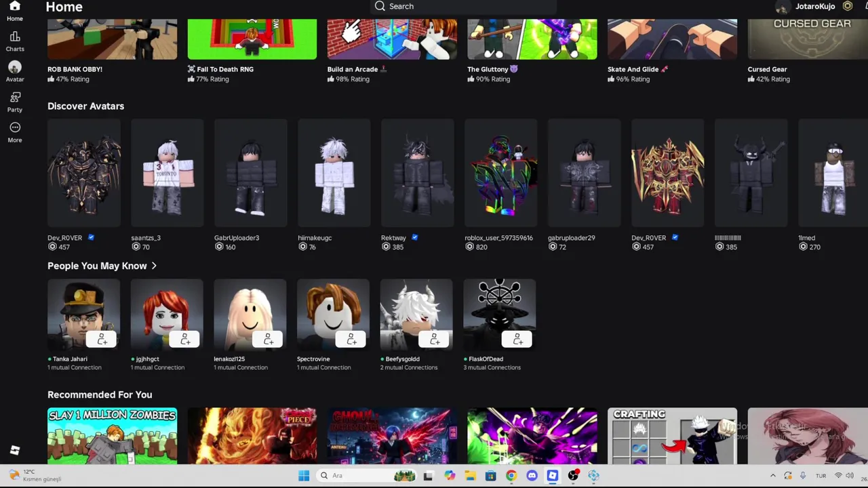The image size is (868, 488).
Task: Click the microphone tray icon
Action: [803, 476]
